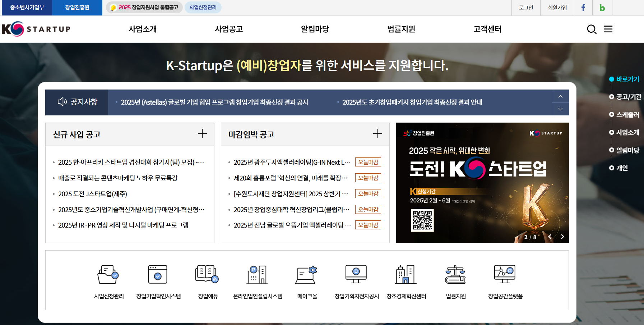Viewport: 644px width, 325px height.
Task: Jump to 공고/기관 side nav
Action: pos(625,97)
